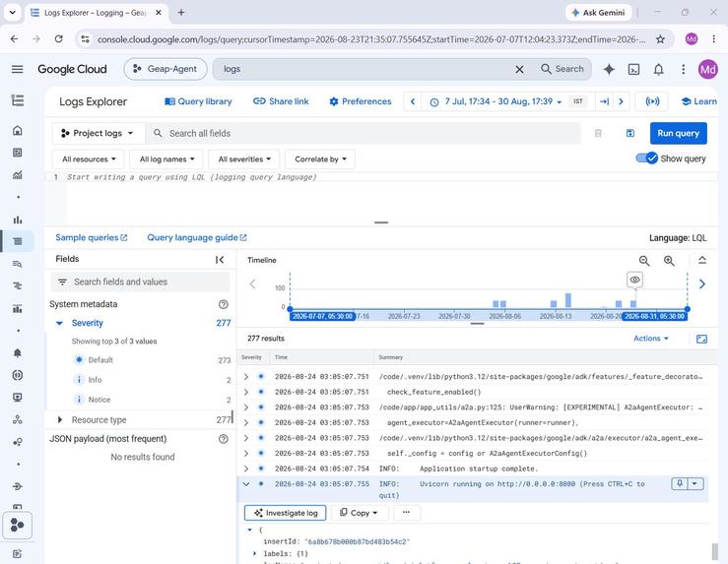Open the Query library
Viewport: 728px width, 564px height.
pyautogui.click(x=198, y=101)
